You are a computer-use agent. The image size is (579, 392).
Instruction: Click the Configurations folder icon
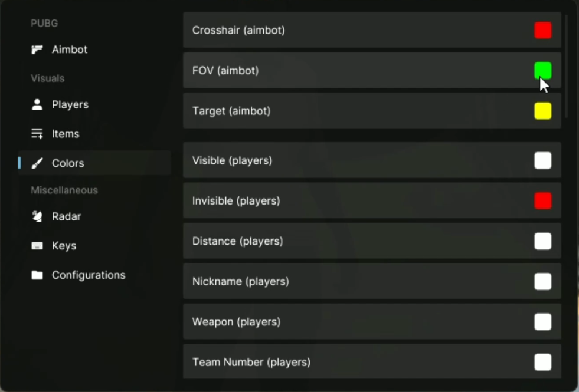[37, 275]
